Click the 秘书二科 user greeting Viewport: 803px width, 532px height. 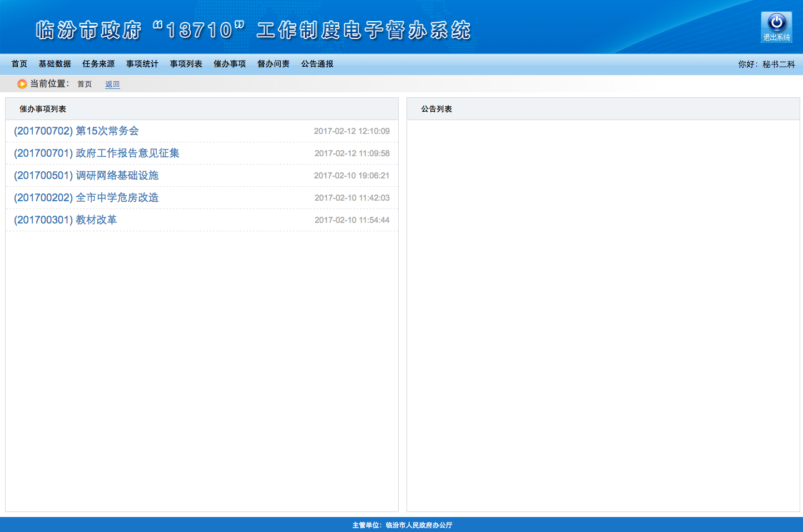[779, 64]
